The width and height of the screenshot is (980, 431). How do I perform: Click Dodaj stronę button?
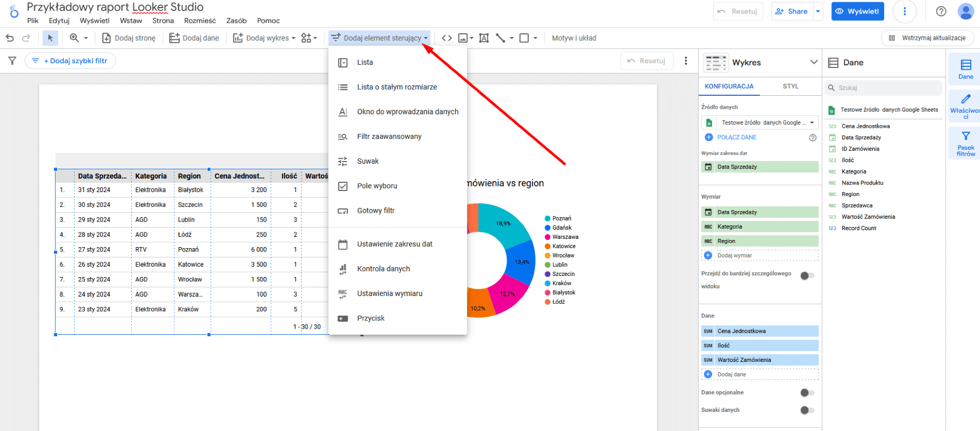pos(128,38)
